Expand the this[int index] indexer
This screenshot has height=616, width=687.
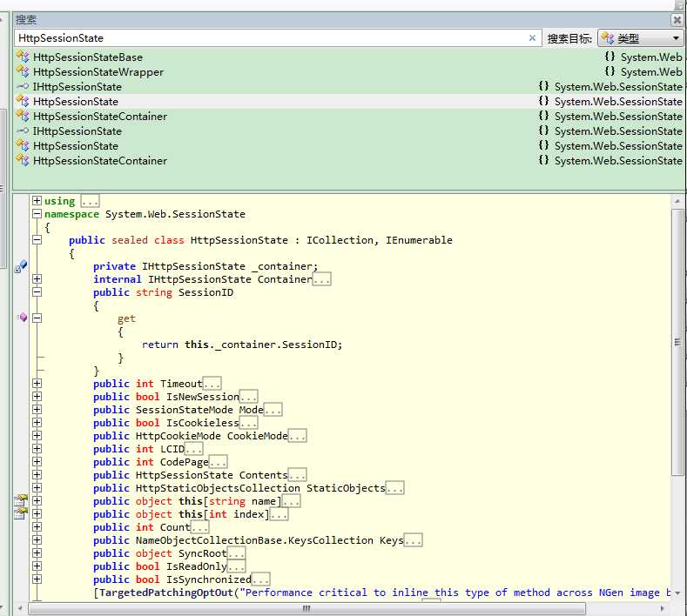37,514
